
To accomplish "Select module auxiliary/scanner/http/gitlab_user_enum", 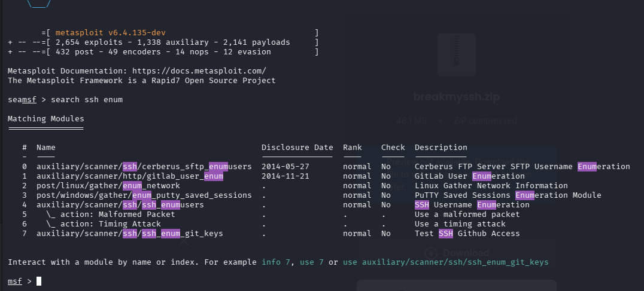I will click(130, 176).
